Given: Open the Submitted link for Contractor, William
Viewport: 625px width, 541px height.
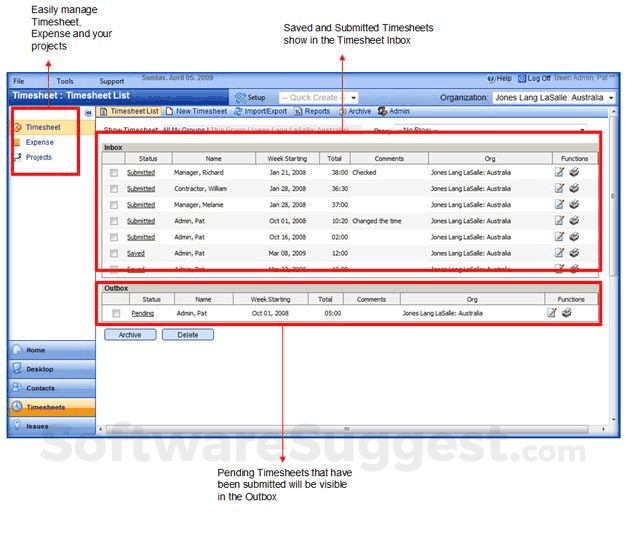Looking at the screenshot, I should tap(141, 189).
